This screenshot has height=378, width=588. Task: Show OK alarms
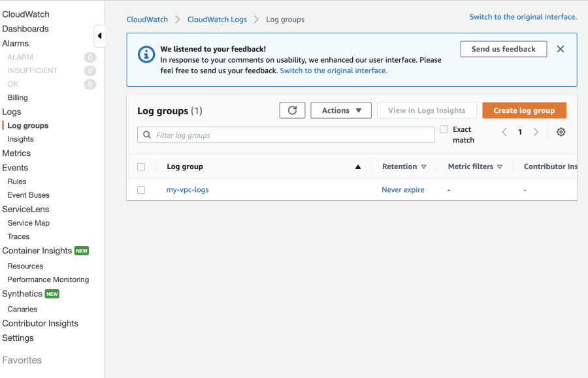tap(13, 84)
